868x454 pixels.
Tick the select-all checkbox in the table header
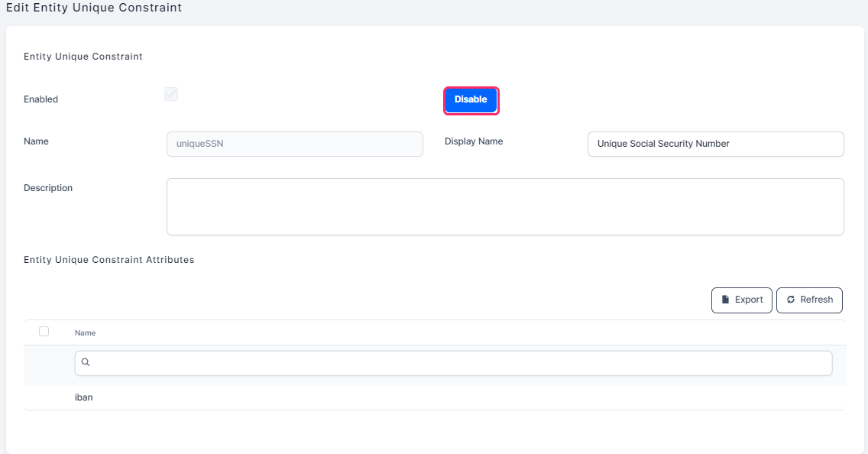44,331
